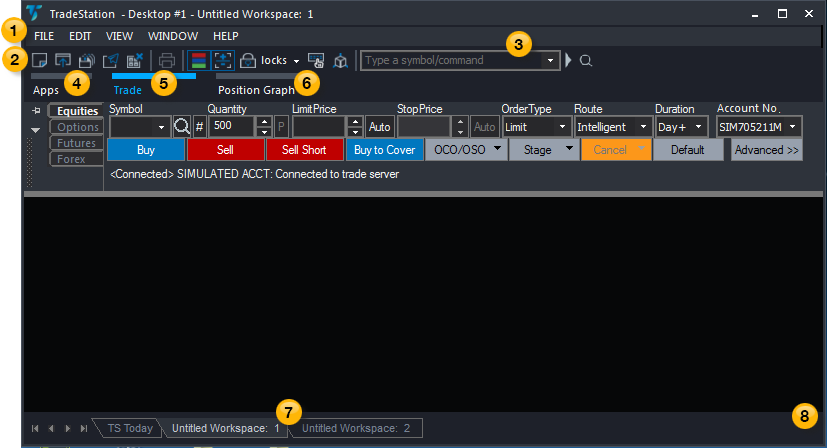Expand the Symbol dropdown
Image resolution: width=827 pixels, height=448 pixels.
point(161,127)
